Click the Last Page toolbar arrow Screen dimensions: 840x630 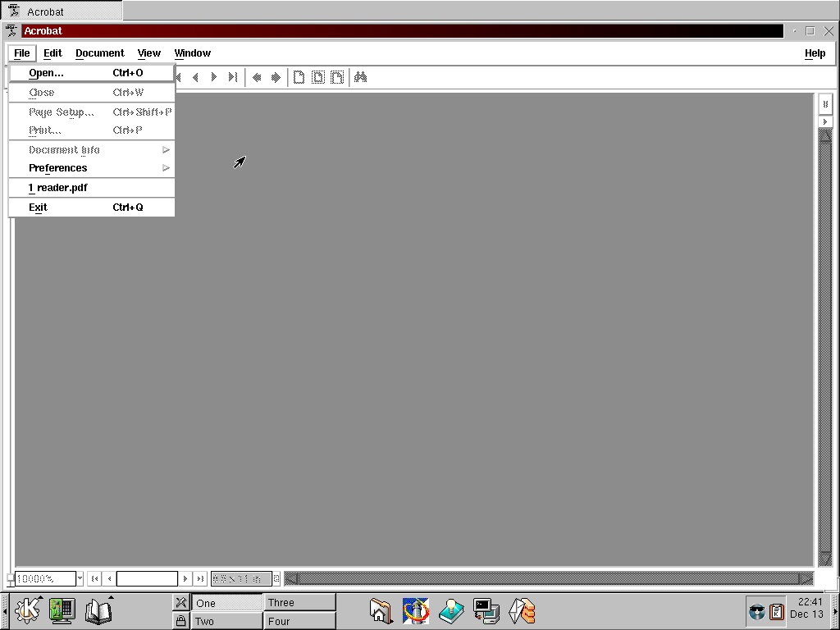click(x=233, y=77)
